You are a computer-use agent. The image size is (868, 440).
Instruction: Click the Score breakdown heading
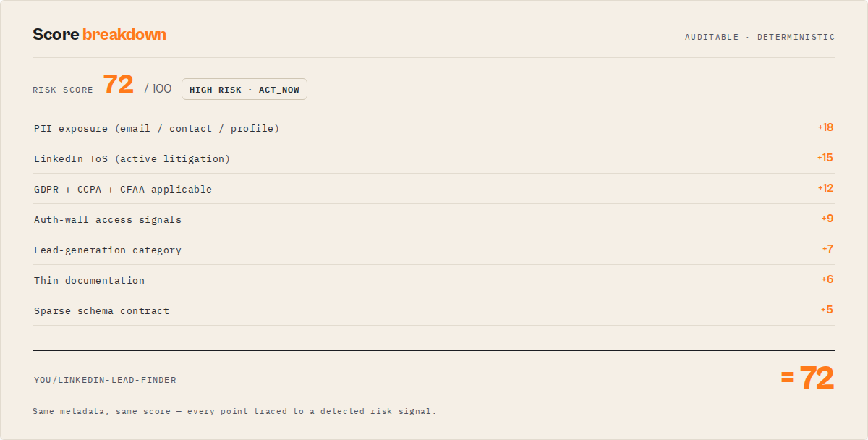point(99,34)
